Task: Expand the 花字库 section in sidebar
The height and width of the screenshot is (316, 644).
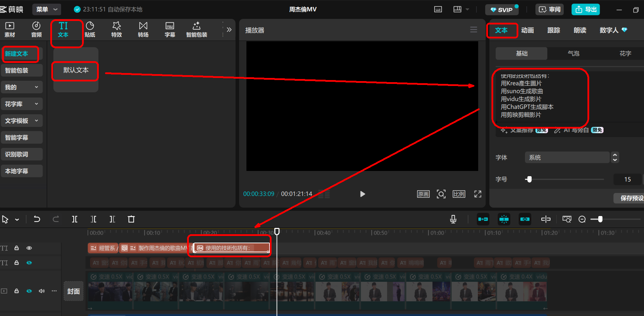Action: (22, 104)
